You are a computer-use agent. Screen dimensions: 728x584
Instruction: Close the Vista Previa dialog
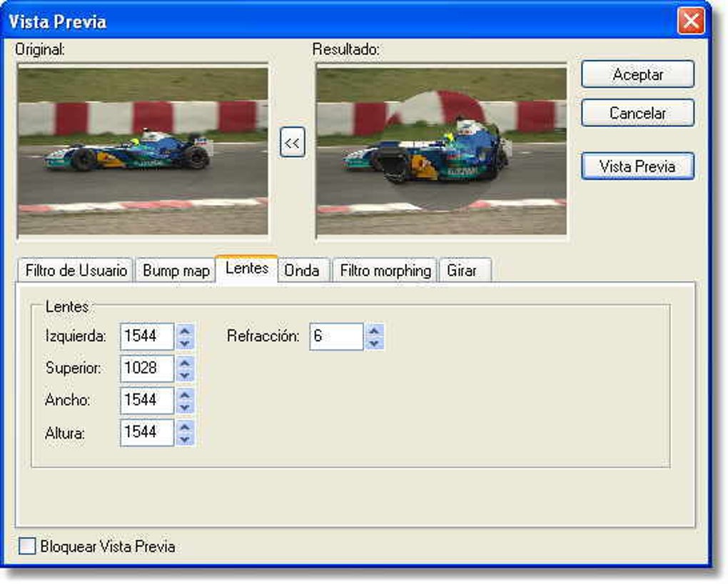[x=691, y=21]
